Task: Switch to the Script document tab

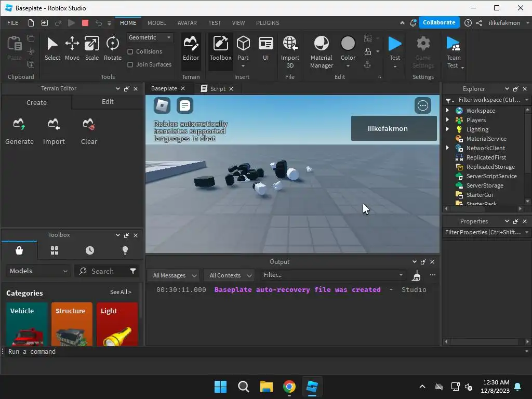Action: click(x=217, y=88)
